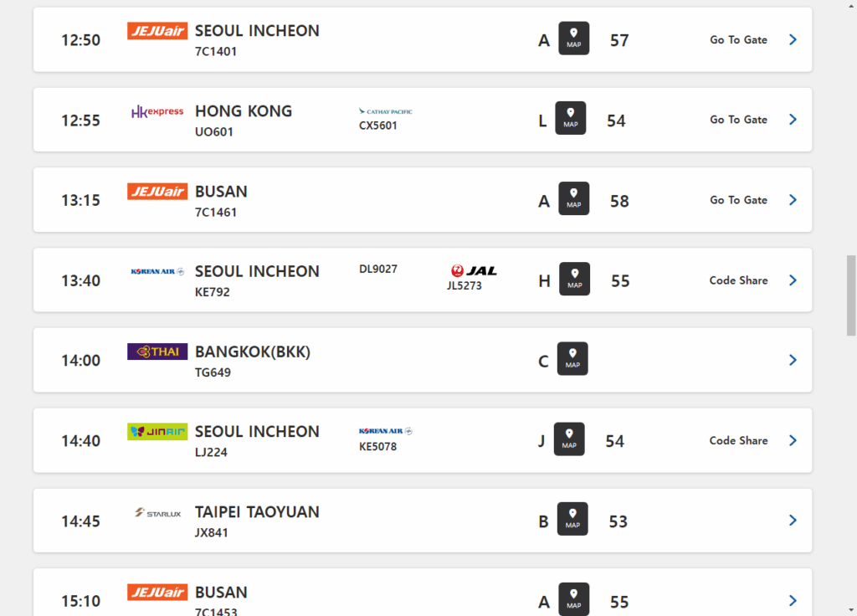Click Code Share status for LJ224
Screen dimensions: 857x616
(x=738, y=440)
